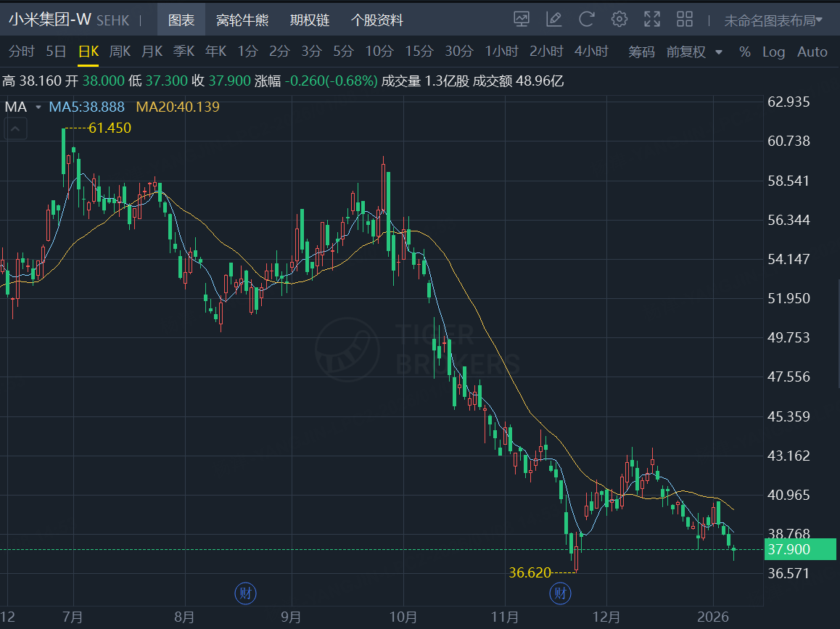This screenshot has width=840, height=629.
Task: Select the 15分 interval
Action: (419, 52)
